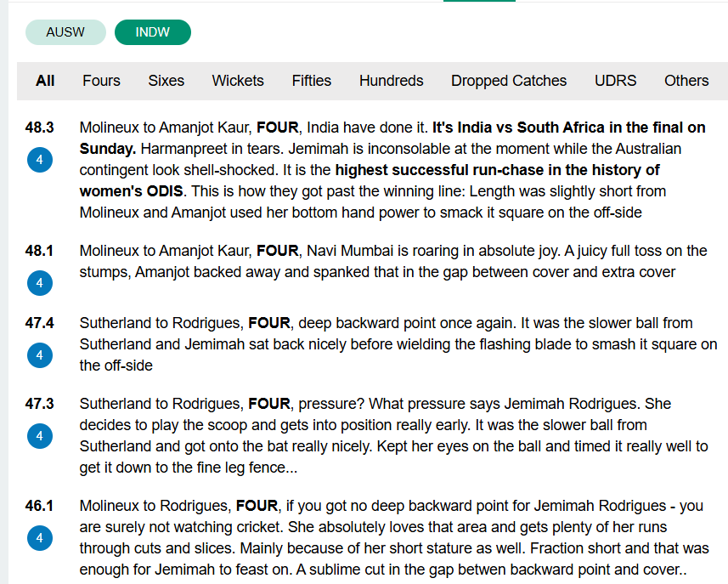Click "deep backward point once again" commentary
728x584 pixels.
click(x=407, y=323)
